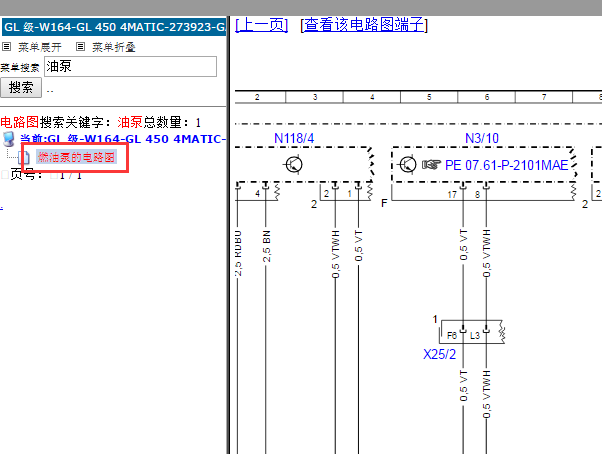Click the 菜单搜索 input containing 油泵
Viewport: 602px width, 454px height.
pos(131,66)
